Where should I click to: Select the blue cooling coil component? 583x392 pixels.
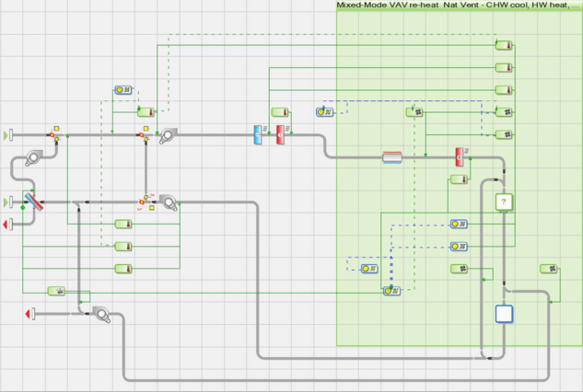click(x=259, y=135)
